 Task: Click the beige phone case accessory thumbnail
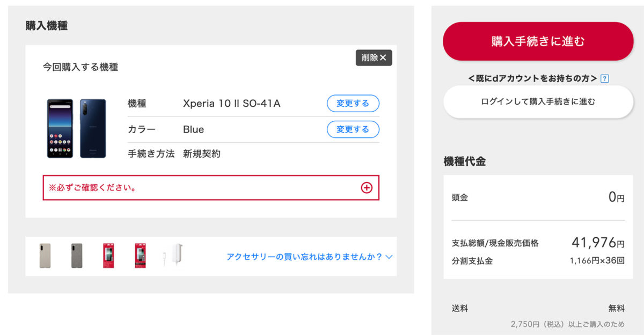[x=45, y=256]
